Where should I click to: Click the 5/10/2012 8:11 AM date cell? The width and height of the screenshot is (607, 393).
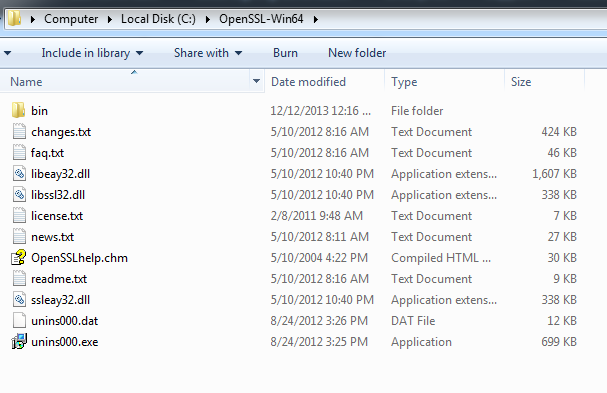[319, 237]
